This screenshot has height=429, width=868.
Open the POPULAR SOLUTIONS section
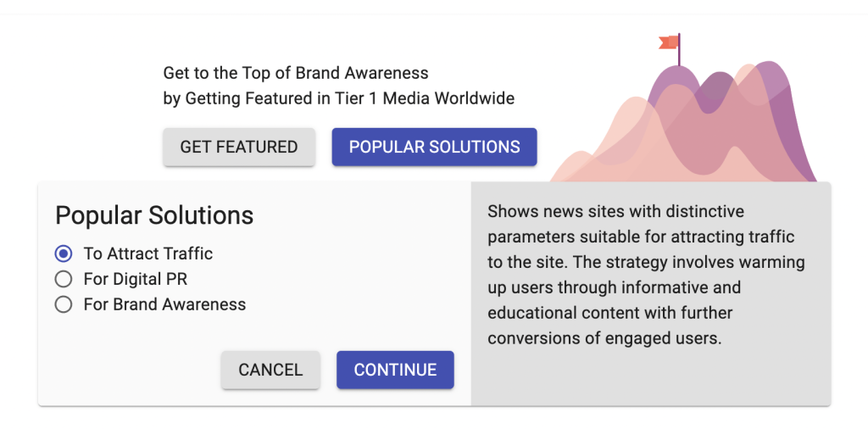(434, 147)
